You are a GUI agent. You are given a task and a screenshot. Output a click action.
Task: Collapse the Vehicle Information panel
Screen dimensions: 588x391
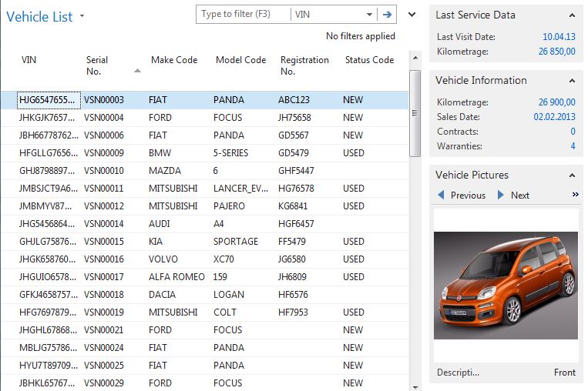(572, 81)
